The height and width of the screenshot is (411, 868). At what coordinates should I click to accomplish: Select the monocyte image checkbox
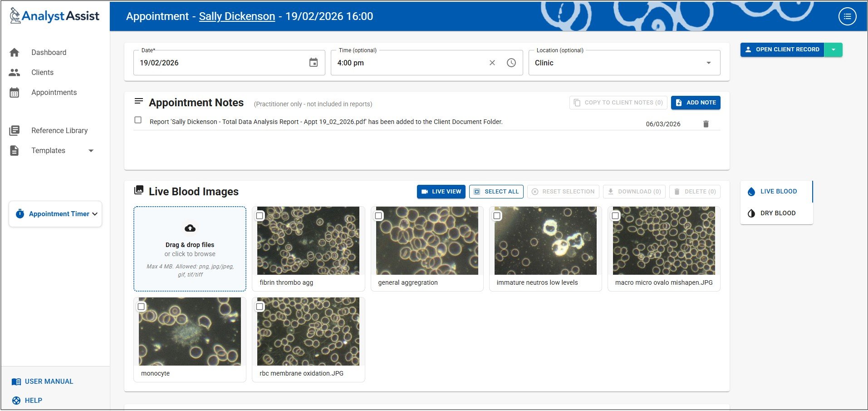pyautogui.click(x=141, y=307)
